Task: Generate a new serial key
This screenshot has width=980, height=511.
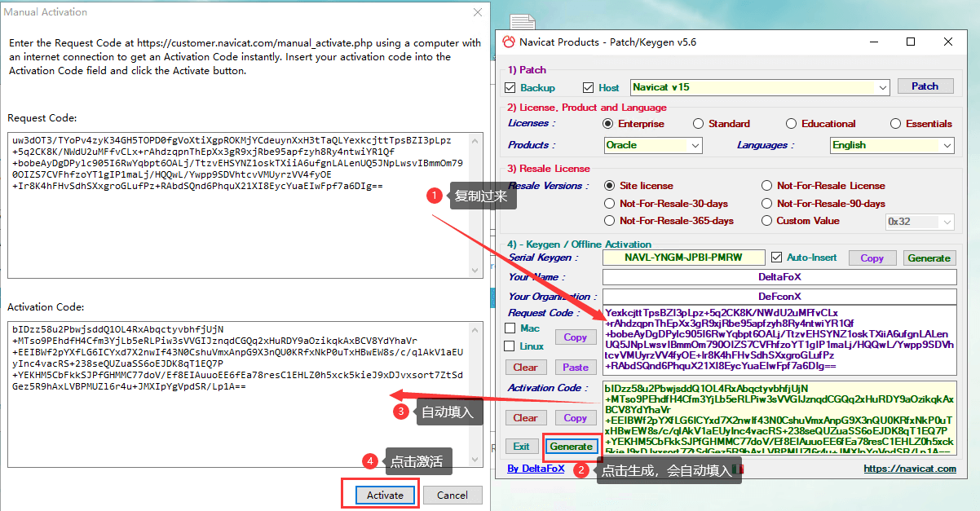Action: click(x=929, y=258)
